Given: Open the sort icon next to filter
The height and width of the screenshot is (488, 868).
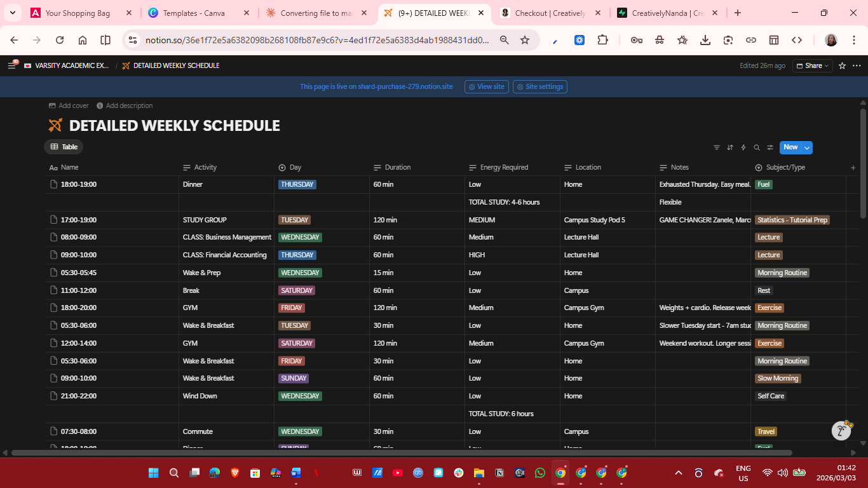Looking at the screenshot, I should (x=729, y=147).
